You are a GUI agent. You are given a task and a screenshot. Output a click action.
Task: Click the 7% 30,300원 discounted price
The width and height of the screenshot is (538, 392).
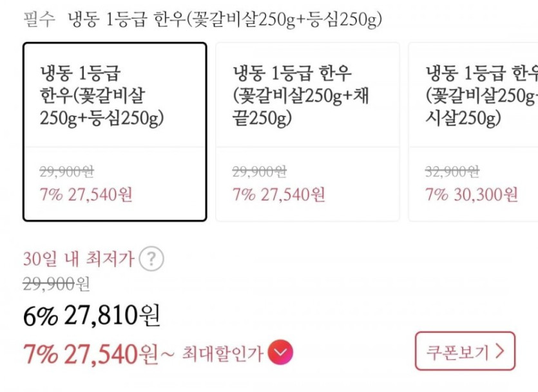pos(472,194)
